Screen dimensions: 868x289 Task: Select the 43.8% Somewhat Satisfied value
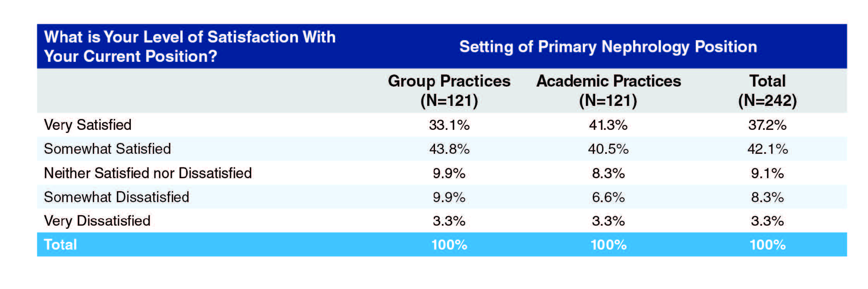pos(449,149)
